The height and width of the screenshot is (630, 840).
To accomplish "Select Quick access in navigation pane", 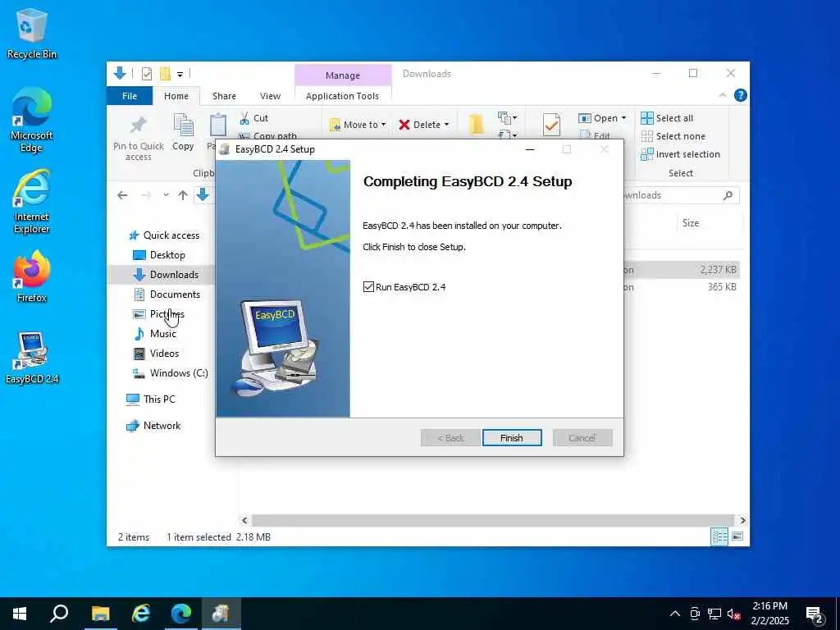I will point(164,235).
